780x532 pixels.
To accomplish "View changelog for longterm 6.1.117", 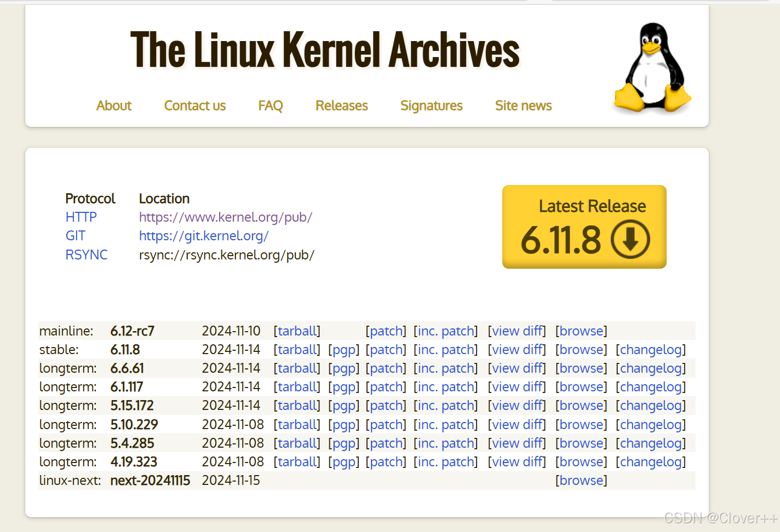I will pyautogui.click(x=651, y=387).
